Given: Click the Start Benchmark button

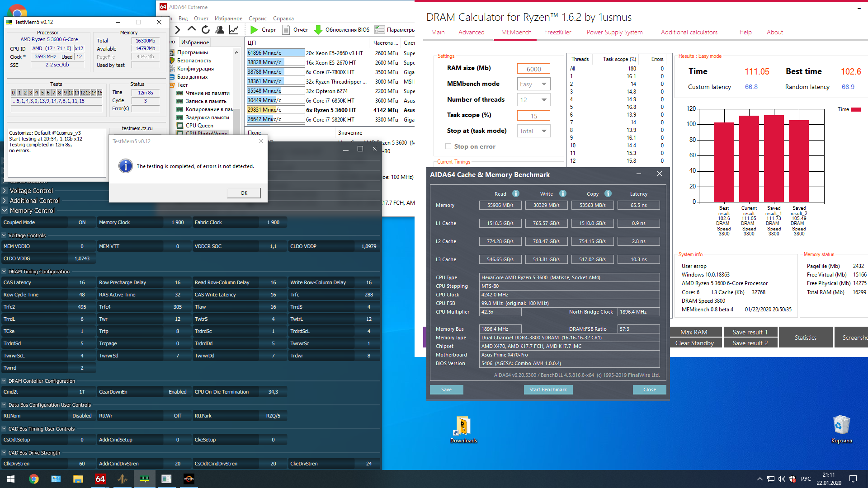Looking at the screenshot, I should [548, 389].
